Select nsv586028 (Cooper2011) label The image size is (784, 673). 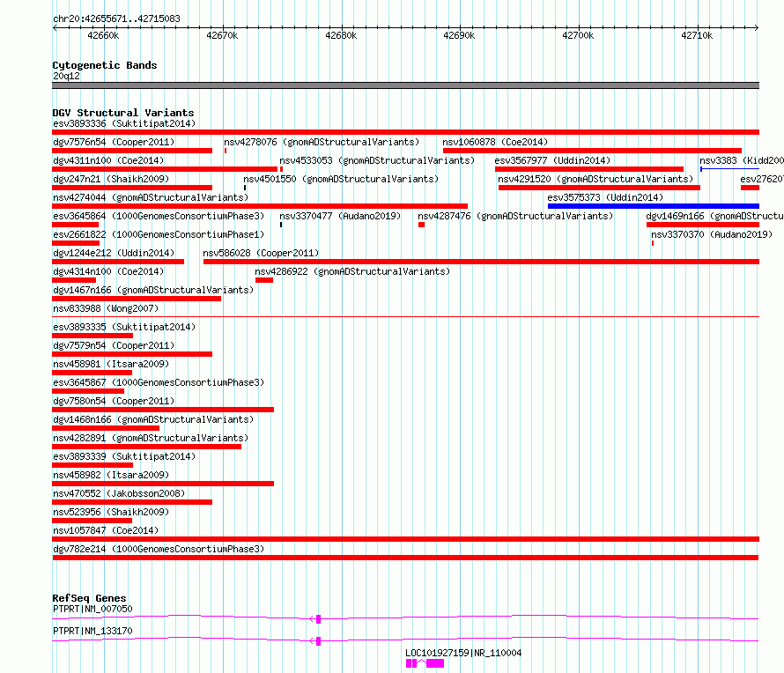(x=261, y=253)
